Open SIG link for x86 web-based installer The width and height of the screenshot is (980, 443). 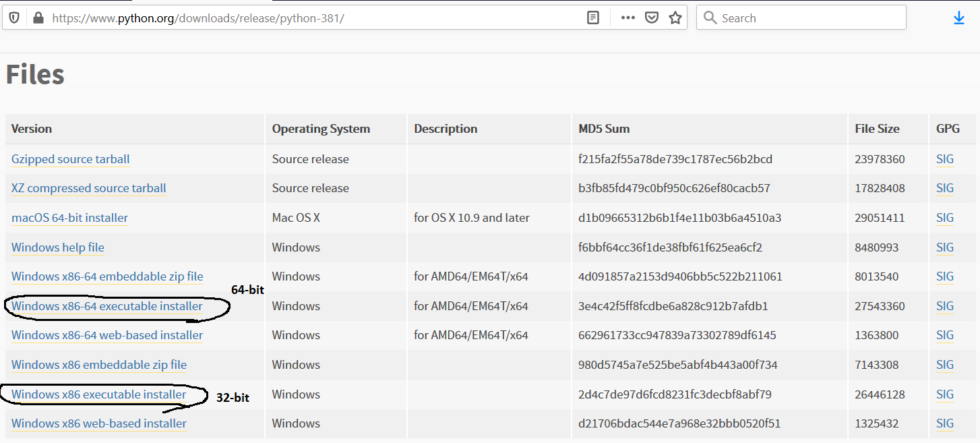click(945, 423)
